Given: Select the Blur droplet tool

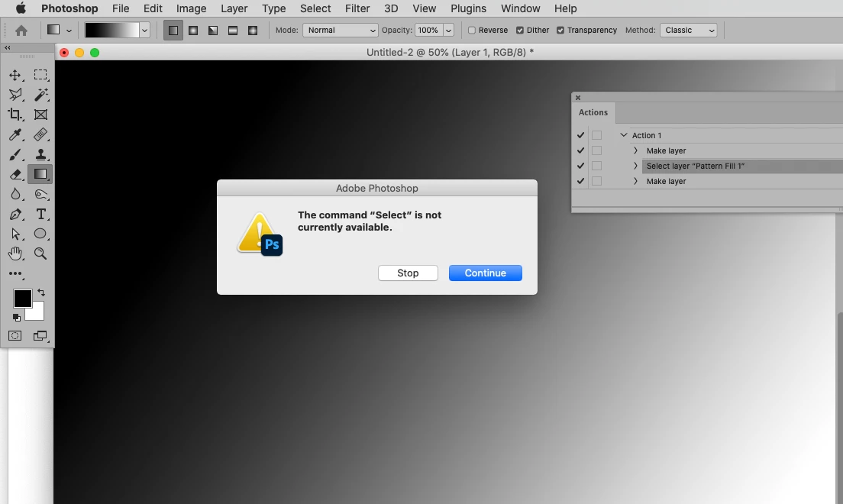Looking at the screenshot, I should coord(15,194).
